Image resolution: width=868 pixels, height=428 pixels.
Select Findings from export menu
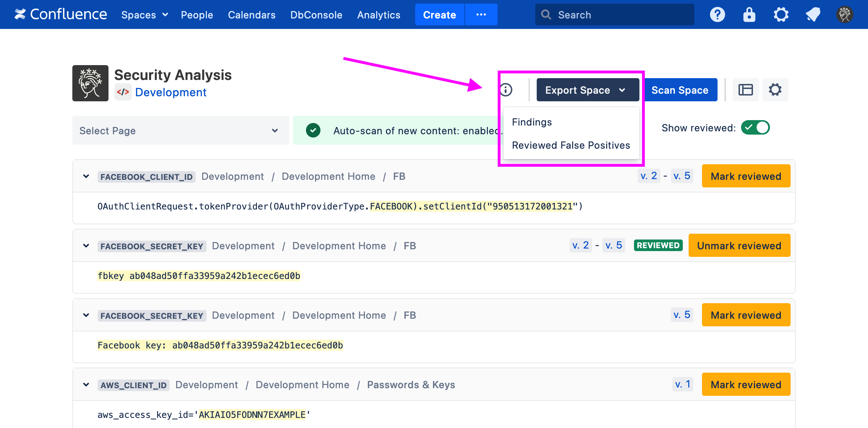point(532,122)
